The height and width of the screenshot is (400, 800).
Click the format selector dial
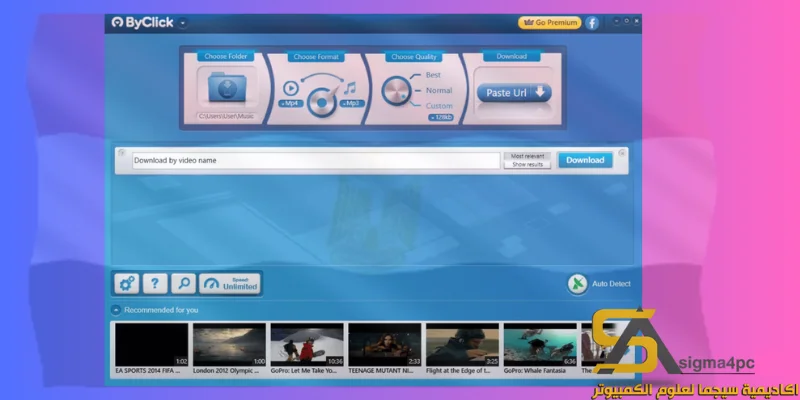click(321, 102)
